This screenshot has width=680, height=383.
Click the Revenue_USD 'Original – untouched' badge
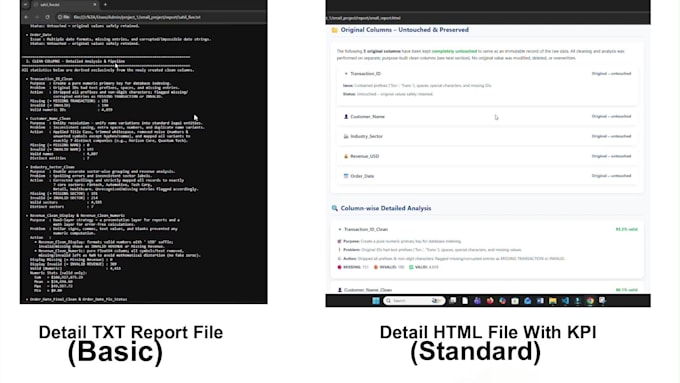611,156
